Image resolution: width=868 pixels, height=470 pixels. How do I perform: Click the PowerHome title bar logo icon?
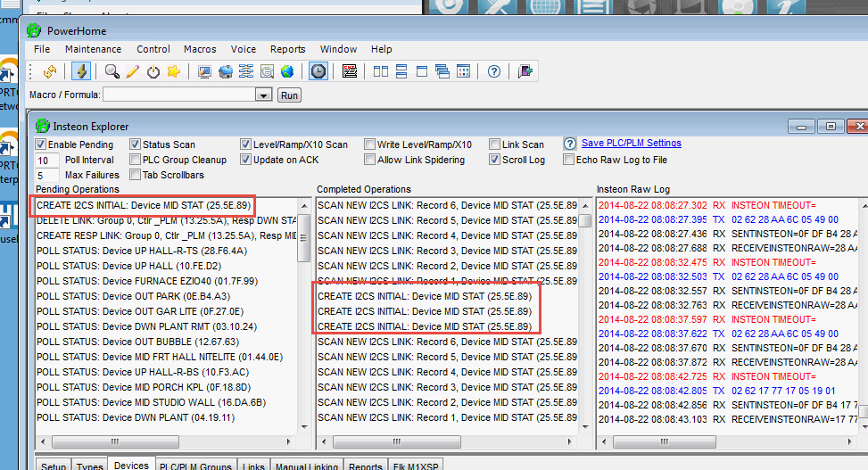coord(34,30)
